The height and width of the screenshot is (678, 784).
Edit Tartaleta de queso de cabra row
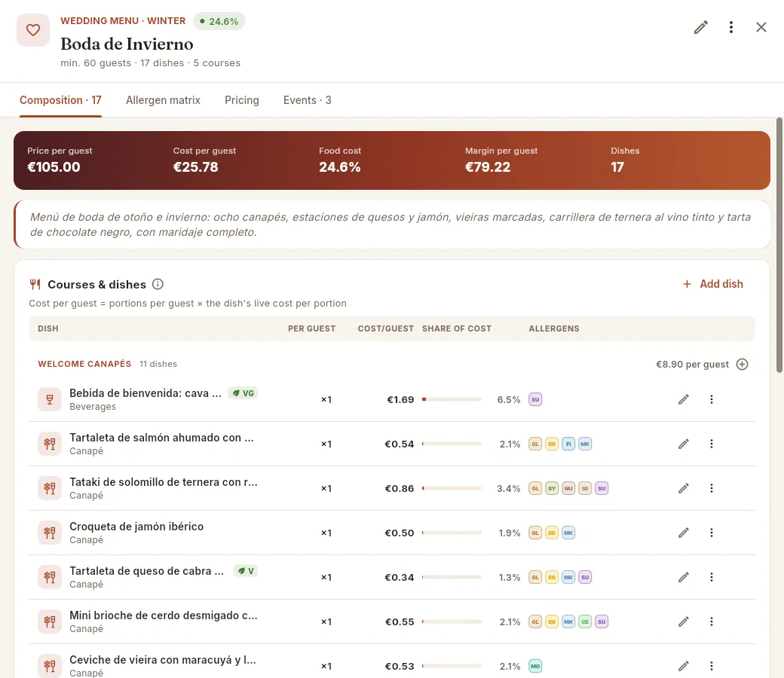point(684,577)
